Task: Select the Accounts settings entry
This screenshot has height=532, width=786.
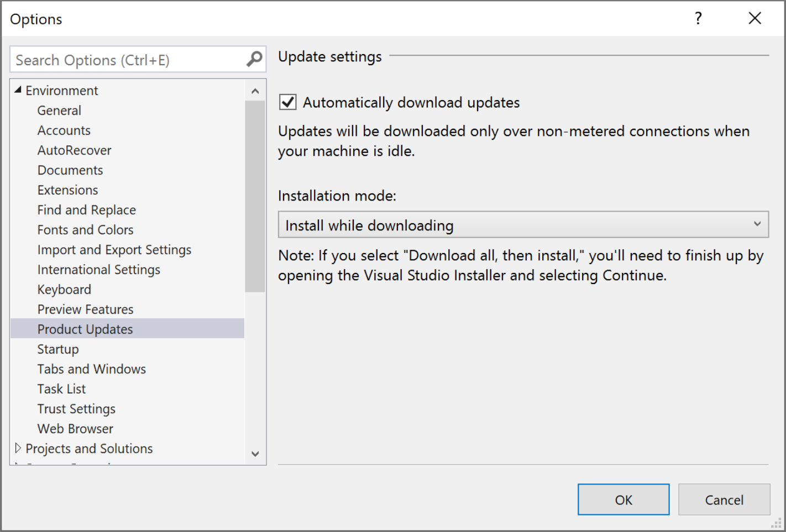Action: tap(64, 130)
